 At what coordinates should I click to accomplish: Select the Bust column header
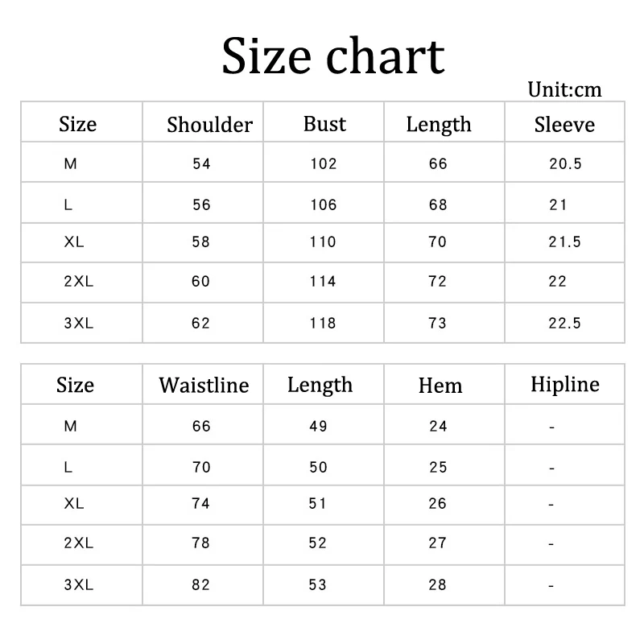pos(324,124)
